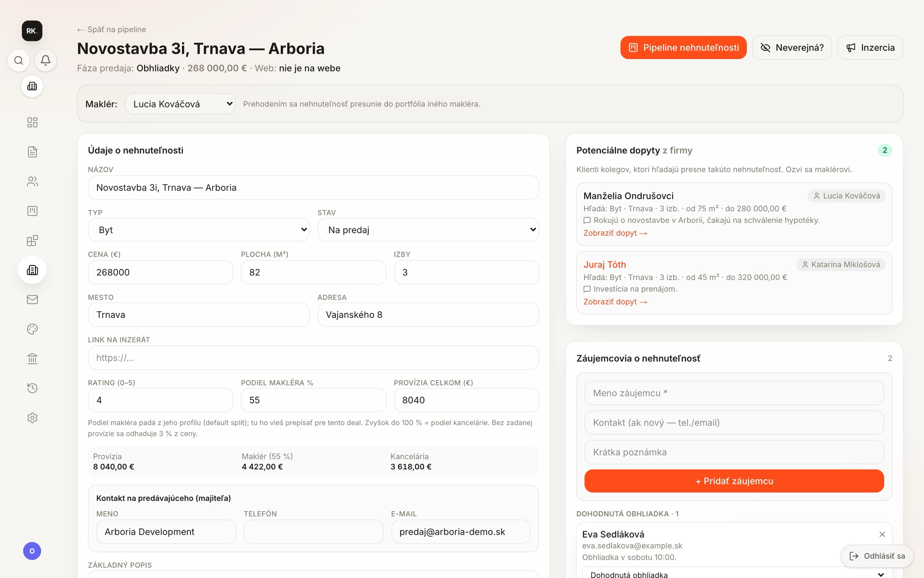The width and height of the screenshot is (924, 578).
Task: Focus the Názov input field
Action: tap(313, 188)
